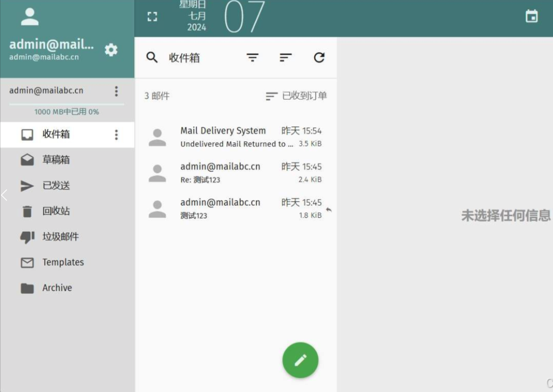Select the 垃圾邮件 junk folder
The width and height of the screenshot is (553, 392).
pos(61,237)
